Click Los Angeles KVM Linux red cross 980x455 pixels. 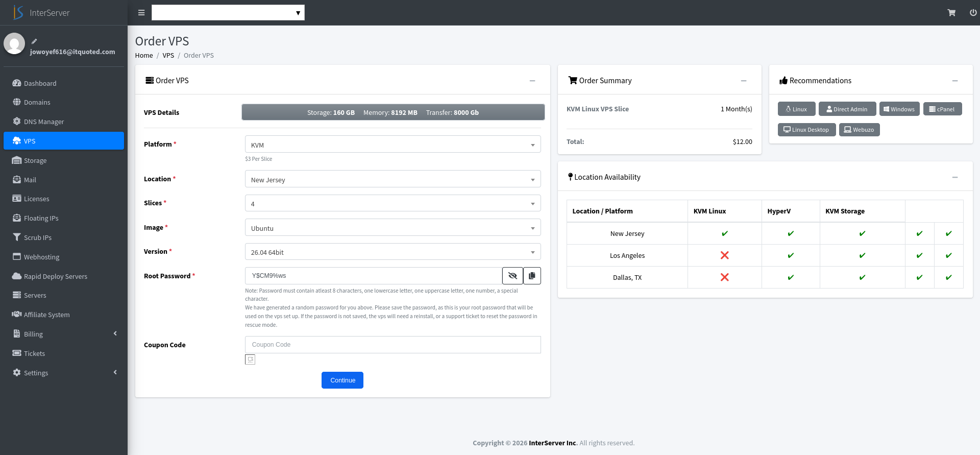(724, 255)
